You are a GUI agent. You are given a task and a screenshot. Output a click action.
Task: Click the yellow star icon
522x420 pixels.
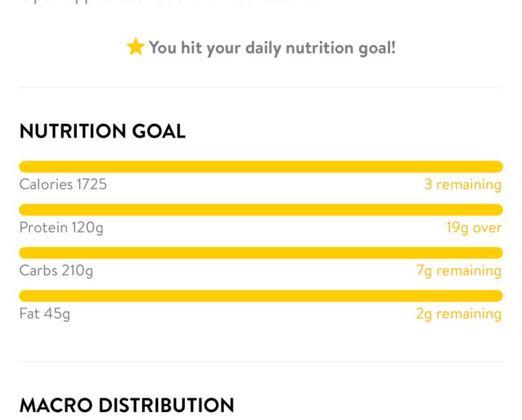[x=135, y=48]
